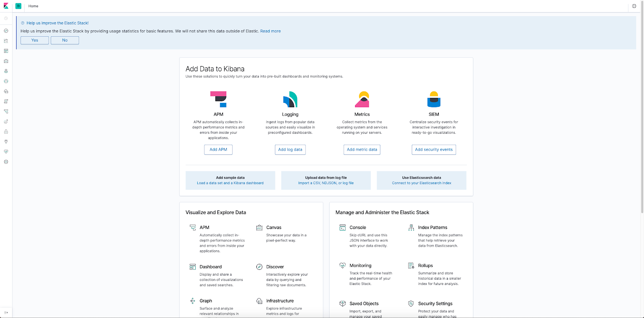Click the Add security events button
644x318 pixels.
point(434,150)
